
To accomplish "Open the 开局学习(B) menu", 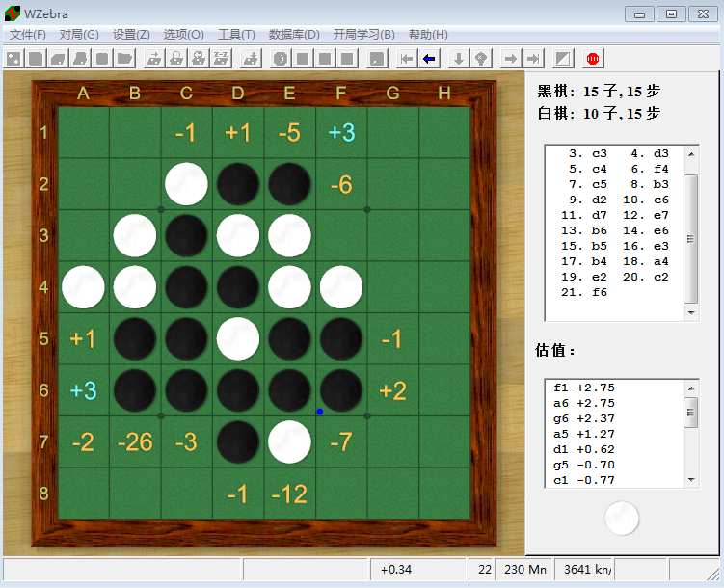I will click(363, 35).
